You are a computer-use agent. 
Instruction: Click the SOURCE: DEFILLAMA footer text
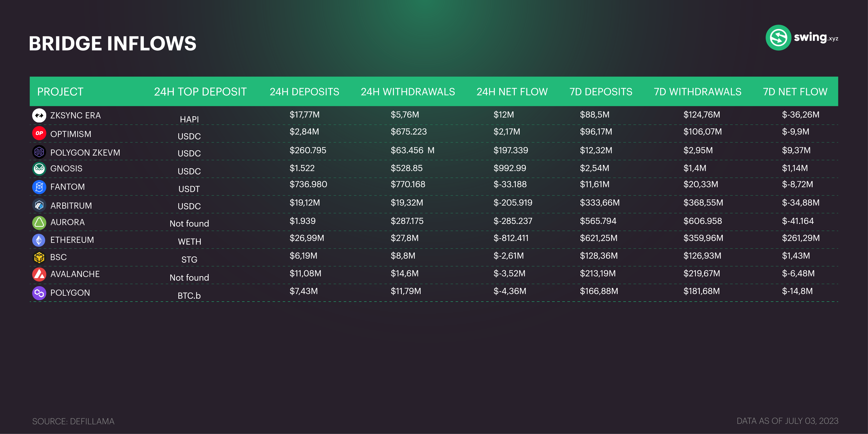point(73,422)
